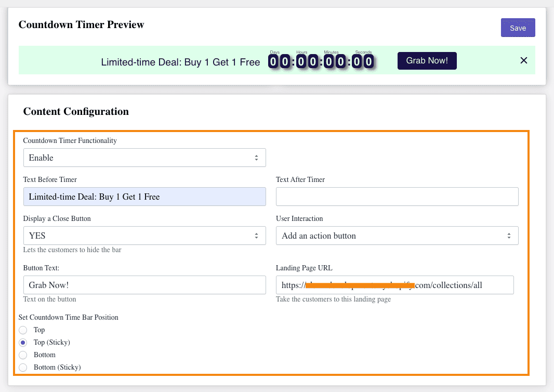Click the Save button

518,28
